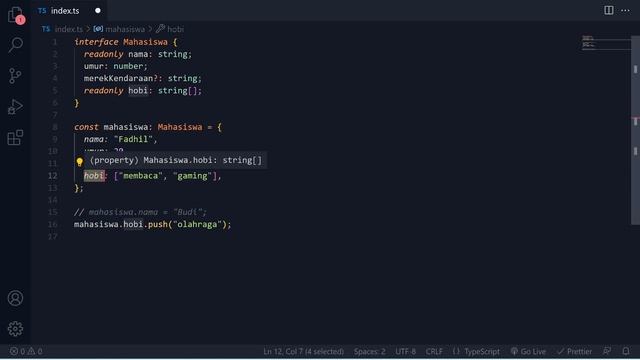Open the Run and Debug view
Image resolution: width=640 pixels, height=360 pixels.
click(15, 107)
